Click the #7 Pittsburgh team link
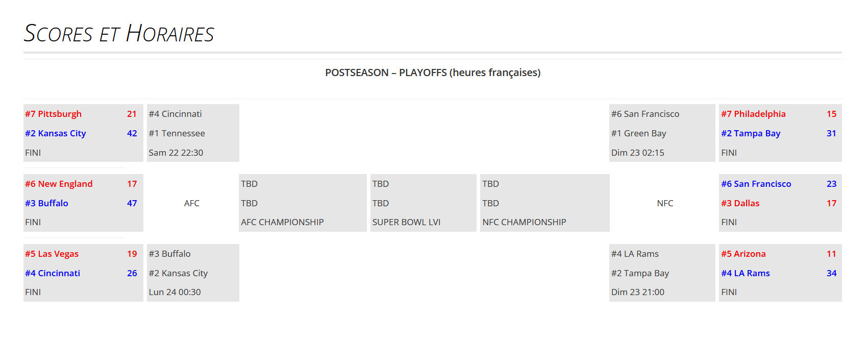Viewport: 868px width, 339px height. click(53, 114)
